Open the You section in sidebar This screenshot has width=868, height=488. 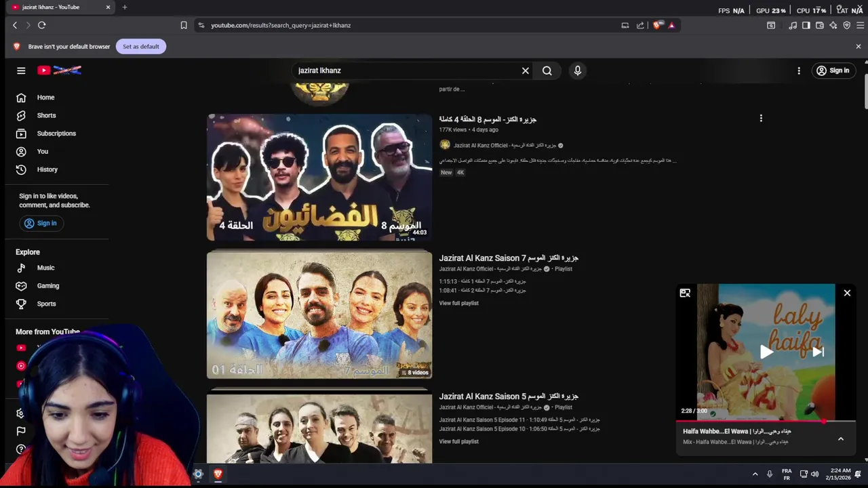coord(57,151)
